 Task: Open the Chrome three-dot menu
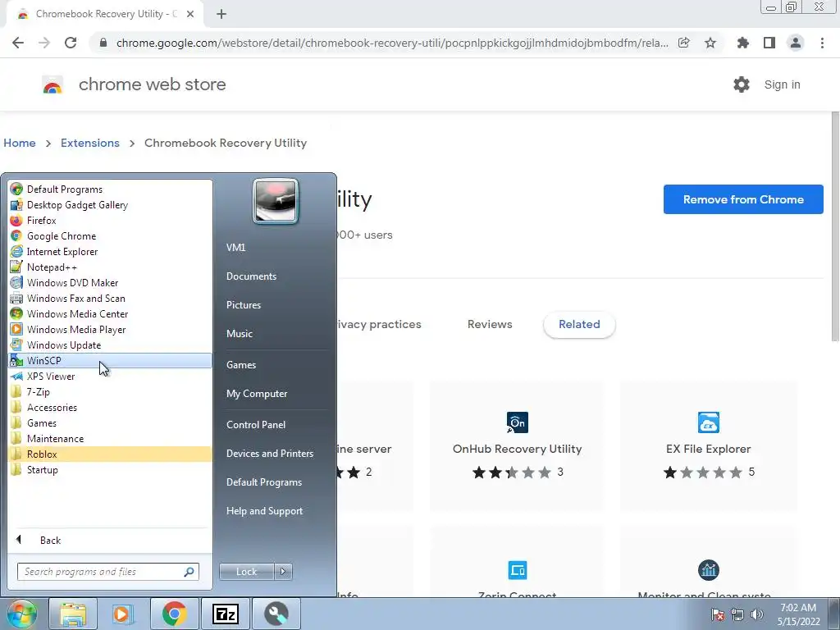(822, 43)
